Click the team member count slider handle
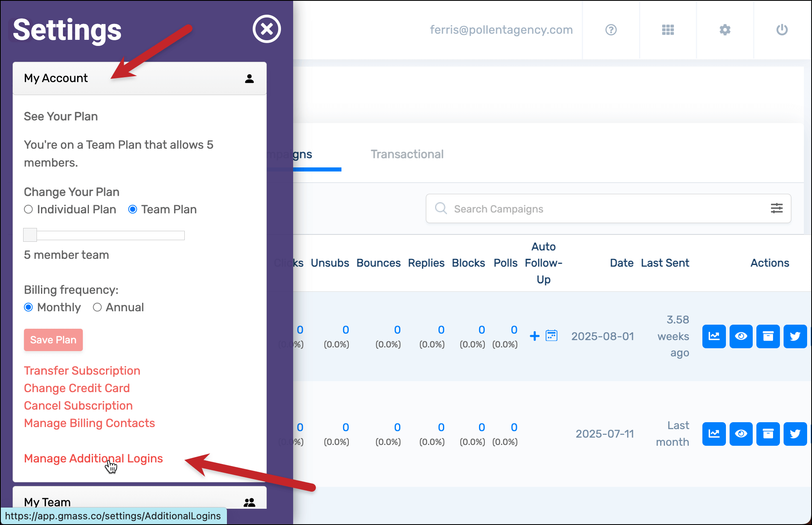Screen dimensions: 812x525 [30, 235]
